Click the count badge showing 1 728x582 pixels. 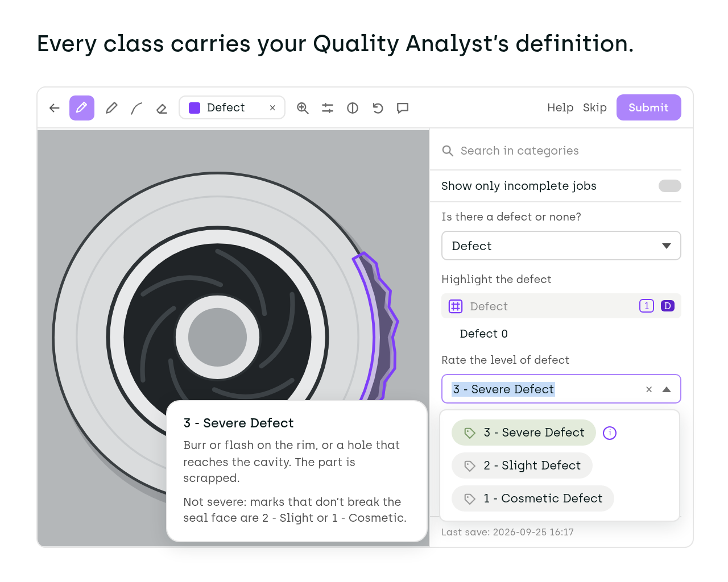(x=647, y=306)
